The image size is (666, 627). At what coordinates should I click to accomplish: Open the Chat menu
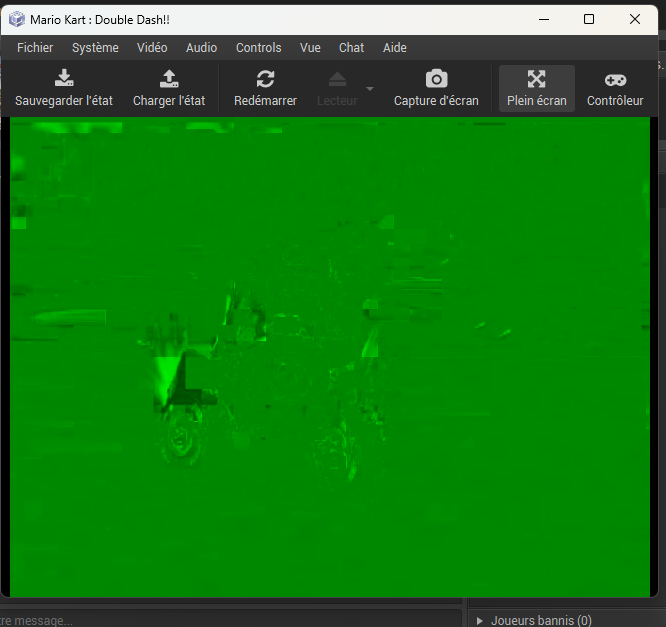(351, 48)
